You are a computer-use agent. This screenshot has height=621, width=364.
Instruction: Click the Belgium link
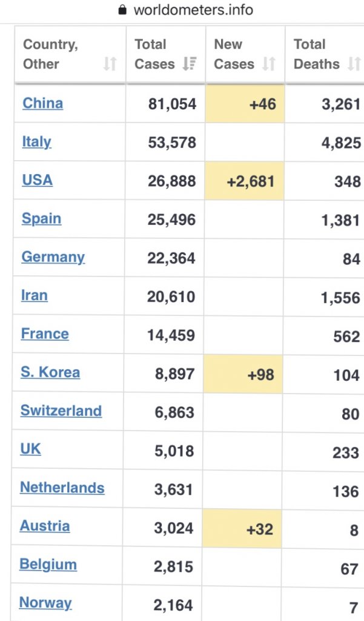[x=48, y=565]
